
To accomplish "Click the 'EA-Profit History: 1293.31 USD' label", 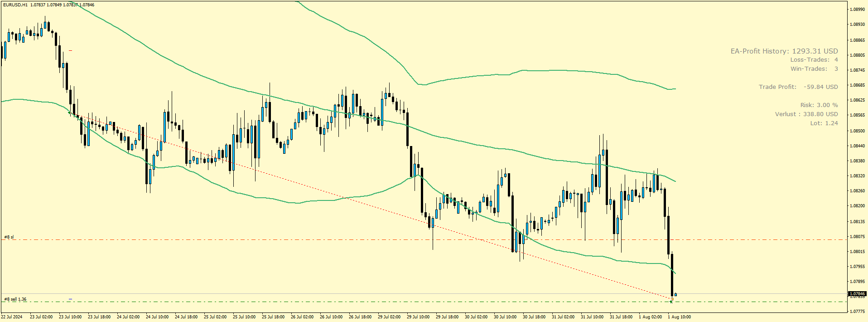I will coord(784,51).
